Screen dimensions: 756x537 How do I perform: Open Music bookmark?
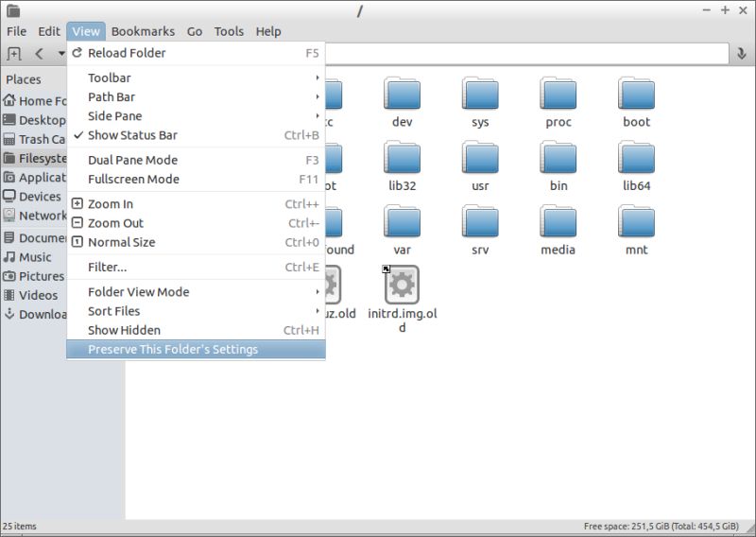click(x=35, y=257)
